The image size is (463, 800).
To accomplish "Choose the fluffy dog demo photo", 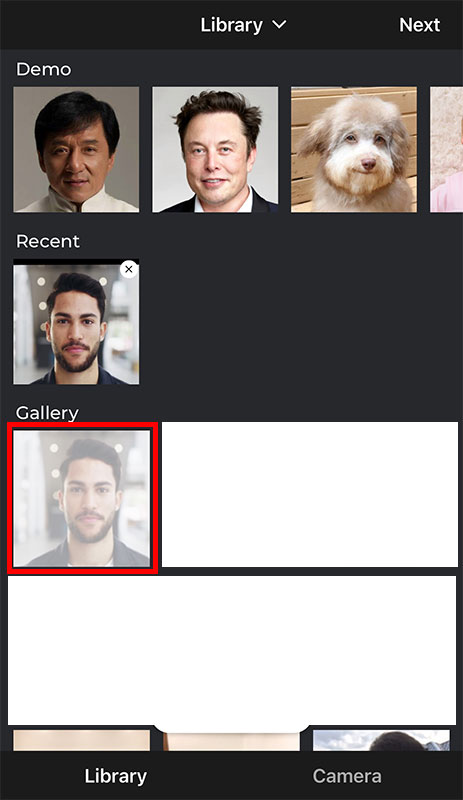I will [x=354, y=149].
